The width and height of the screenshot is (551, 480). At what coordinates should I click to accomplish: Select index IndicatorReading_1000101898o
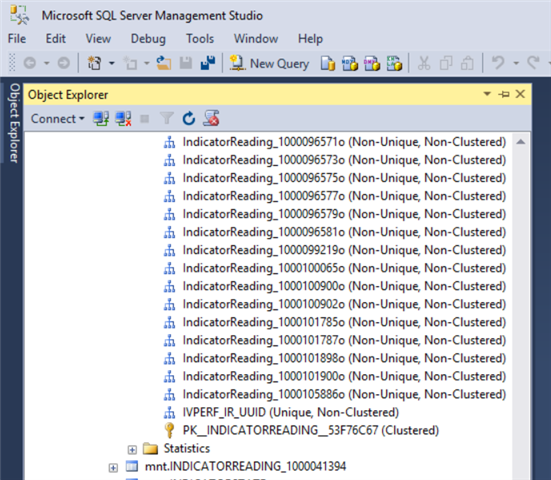344,358
